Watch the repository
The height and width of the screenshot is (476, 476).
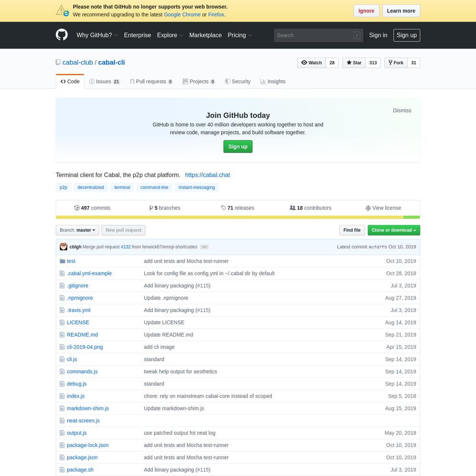point(311,63)
